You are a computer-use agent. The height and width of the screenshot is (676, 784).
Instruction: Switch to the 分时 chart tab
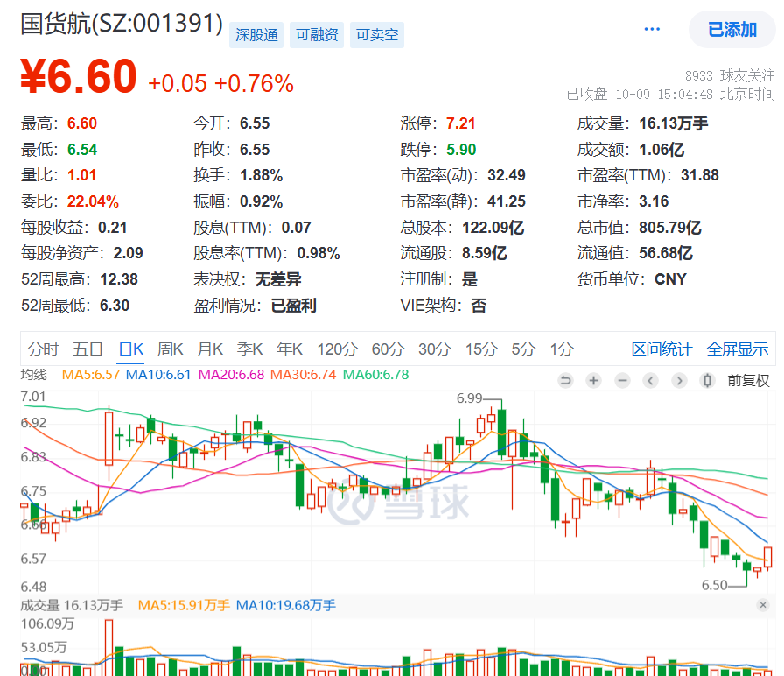(x=43, y=349)
